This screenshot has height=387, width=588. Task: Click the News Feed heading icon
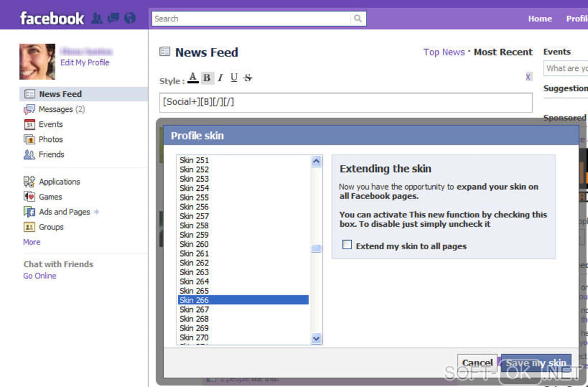(165, 51)
